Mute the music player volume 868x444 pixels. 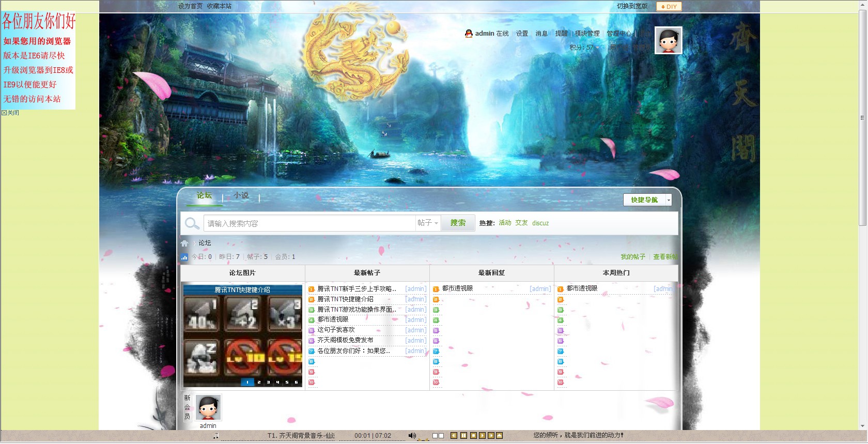point(412,436)
